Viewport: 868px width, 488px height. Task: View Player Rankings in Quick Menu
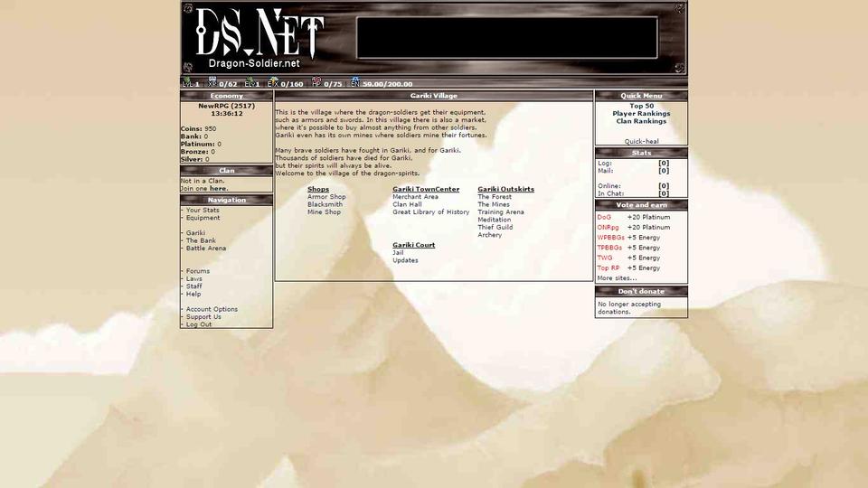641,114
